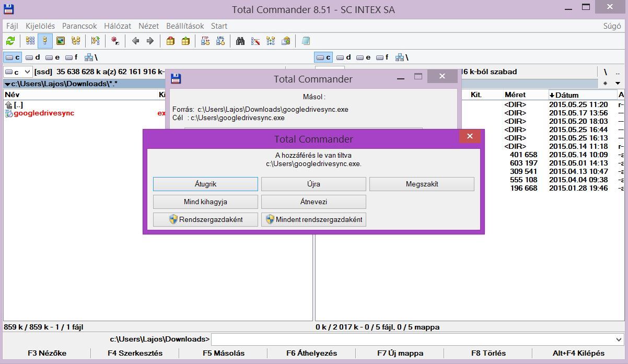The image size is (628, 364).
Task: Open right panel directory history arrow
Action: tap(618, 84)
